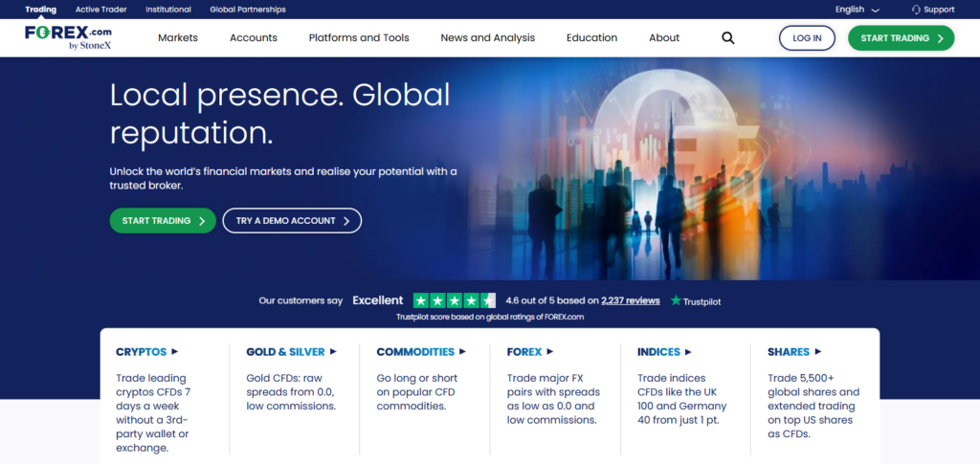Click the 'Excellent' Trustpilot rating text

(x=378, y=300)
